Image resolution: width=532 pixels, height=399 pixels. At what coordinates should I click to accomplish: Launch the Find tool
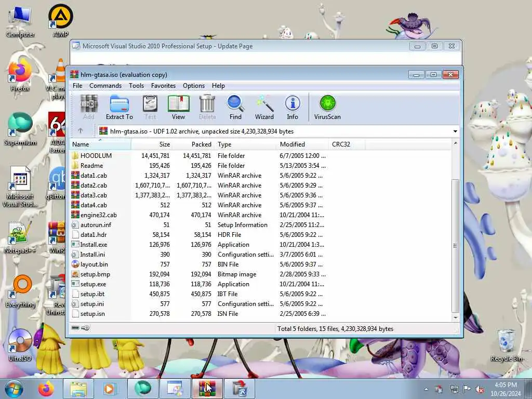coord(235,108)
